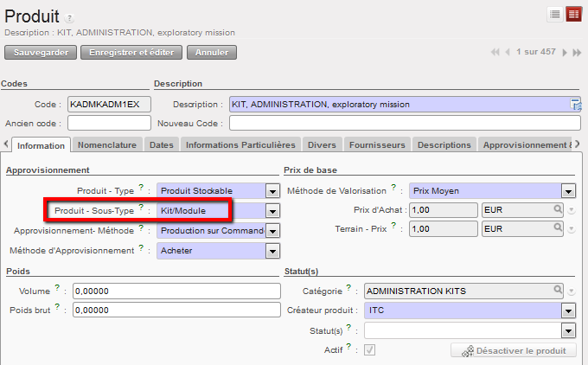588x365 pixels.
Task: Expand Méthode de Valorisation dropdown
Action: [568, 191]
